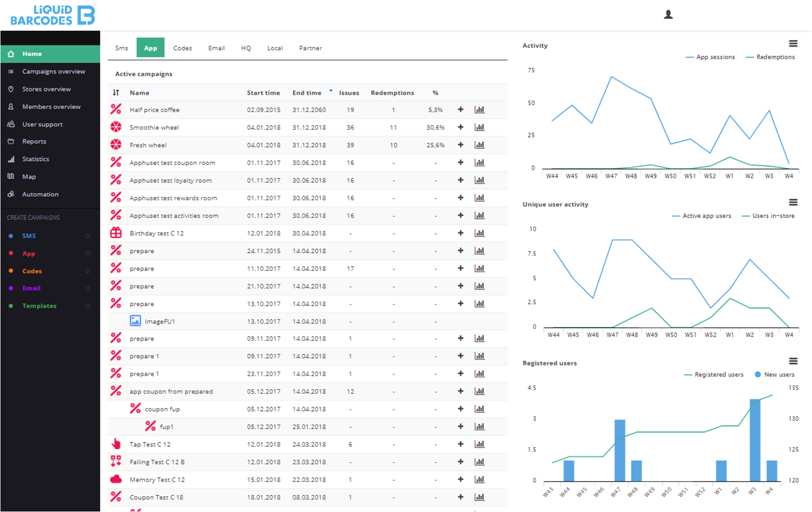Toggle the App campaign circle
812x512 pixels.
coord(88,253)
